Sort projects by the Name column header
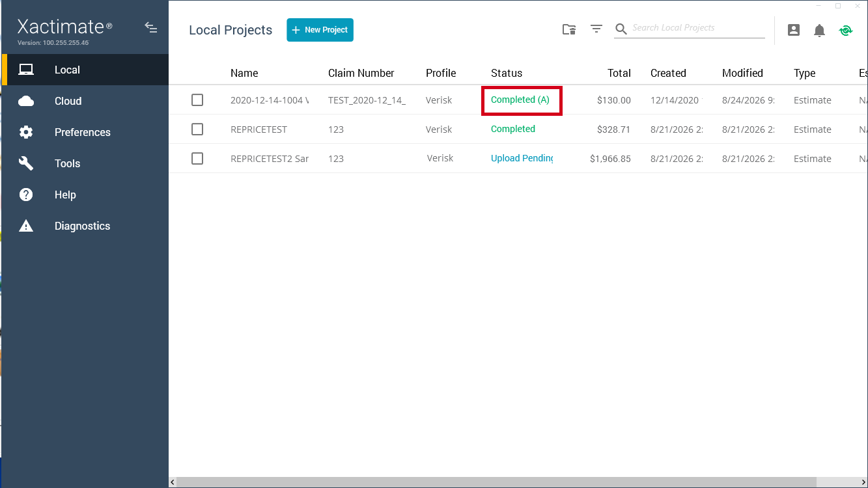The image size is (868, 488). tap(244, 73)
